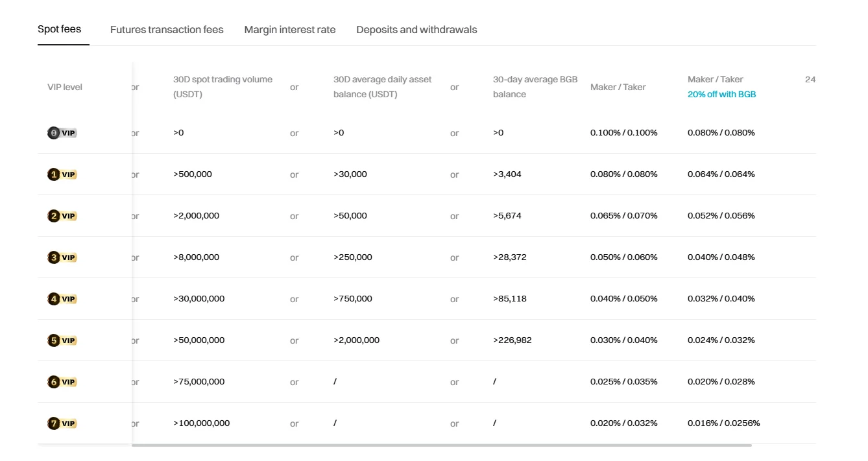Image resolution: width=868 pixels, height=461 pixels.
Task: Click the VIP 1 level badge
Action: click(x=62, y=174)
